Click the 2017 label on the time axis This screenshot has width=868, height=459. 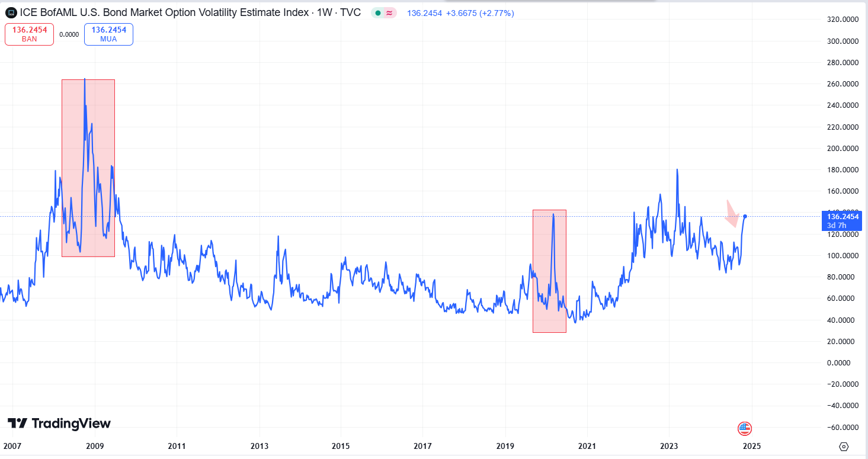tap(422, 446)
